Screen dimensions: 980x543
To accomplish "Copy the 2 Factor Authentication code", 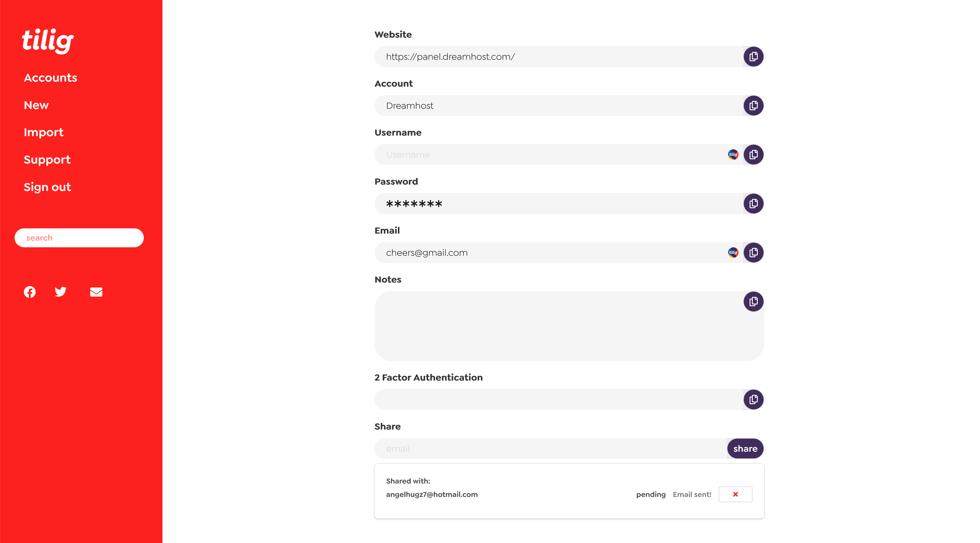I will [753, 400].
